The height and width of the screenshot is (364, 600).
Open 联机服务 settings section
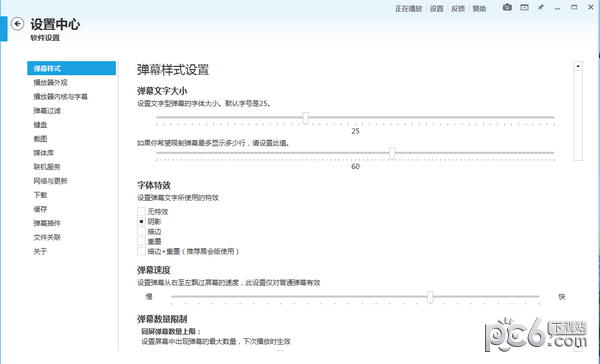click(47, 167)
